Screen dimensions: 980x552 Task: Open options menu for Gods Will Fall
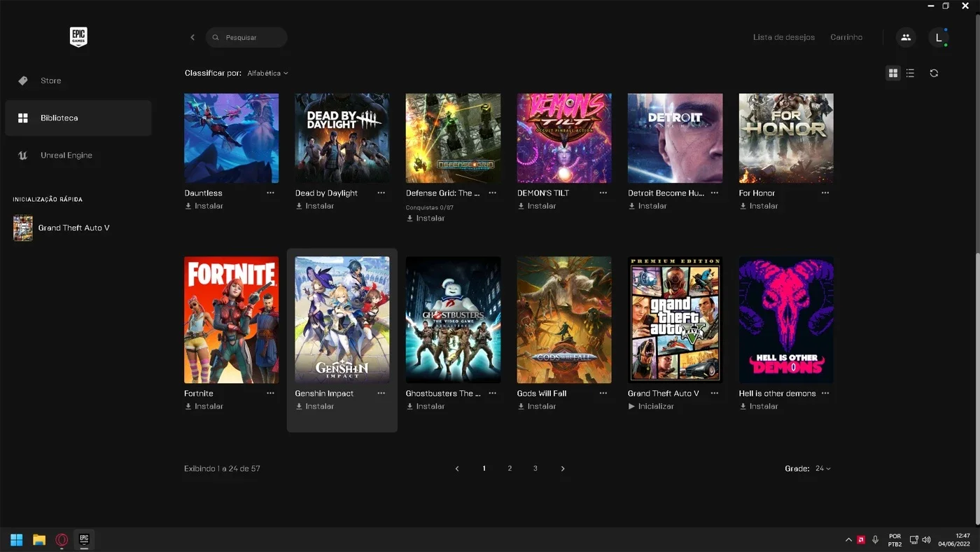(603, 393)
